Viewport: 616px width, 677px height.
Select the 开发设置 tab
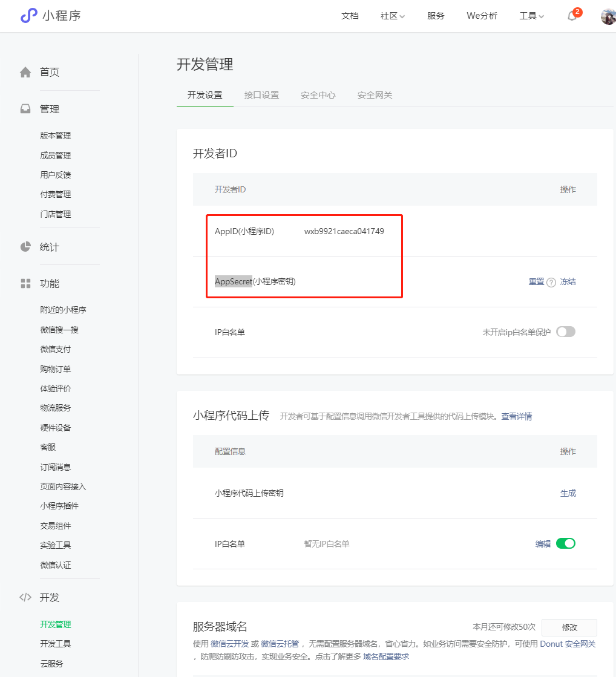click(x=205, y=95)
